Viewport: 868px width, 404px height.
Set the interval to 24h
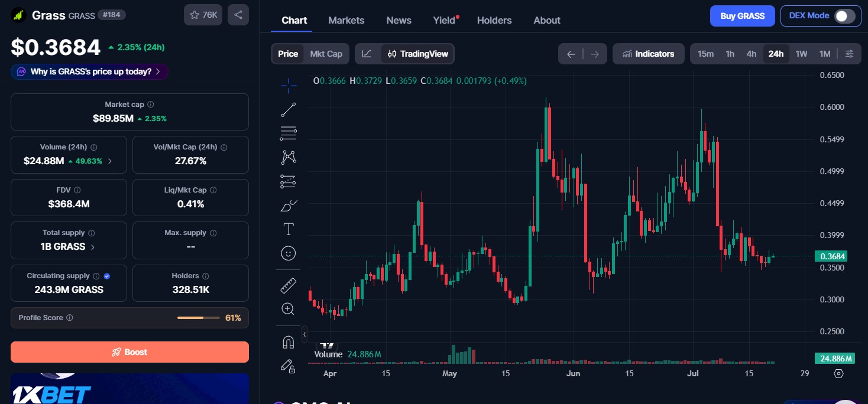click(776, 54)
